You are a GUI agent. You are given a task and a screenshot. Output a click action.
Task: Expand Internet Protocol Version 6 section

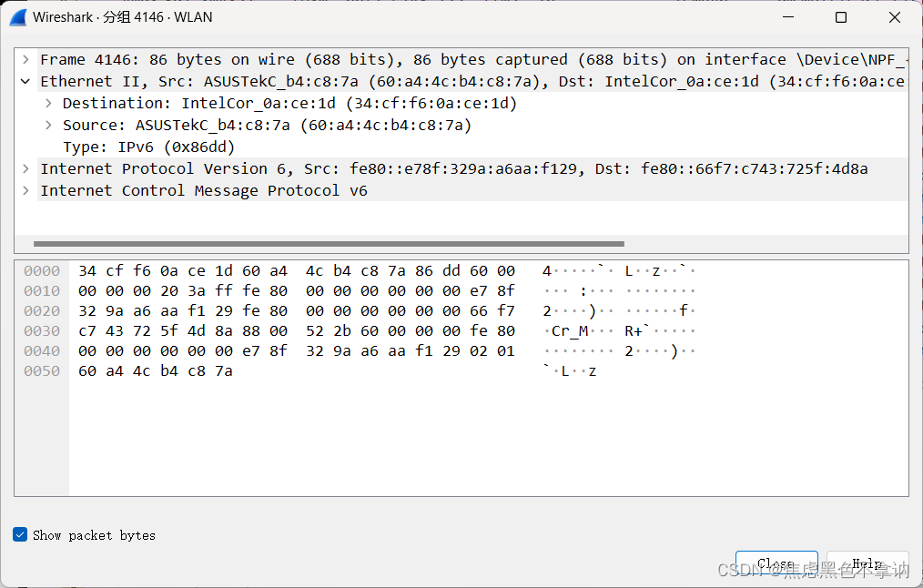pyautogui.click(x=25, y=168)
